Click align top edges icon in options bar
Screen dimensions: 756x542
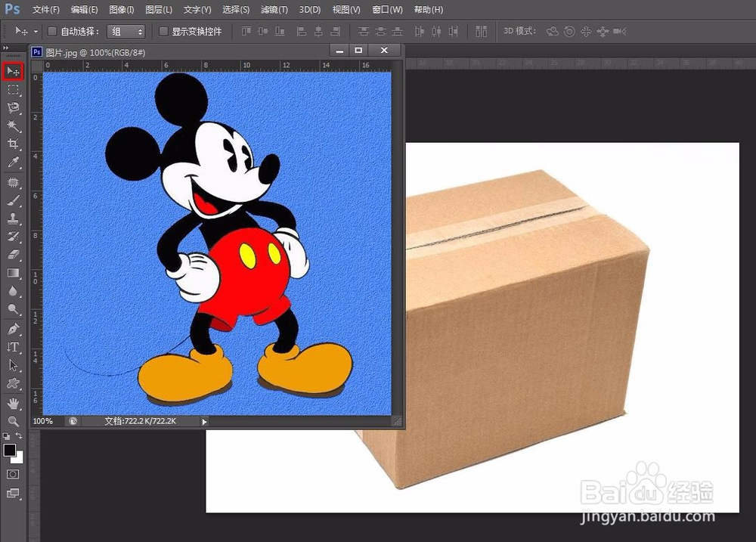coord(246,31)
